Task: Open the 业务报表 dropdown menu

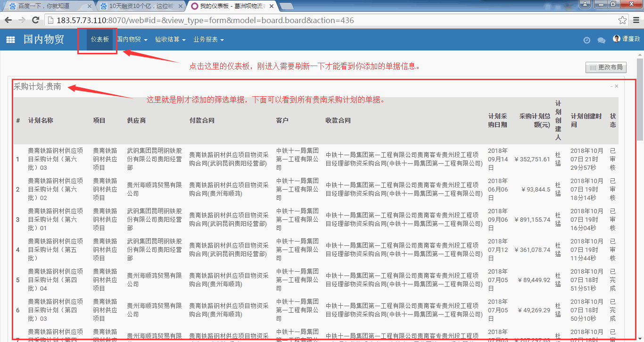Action: [208, 40]
